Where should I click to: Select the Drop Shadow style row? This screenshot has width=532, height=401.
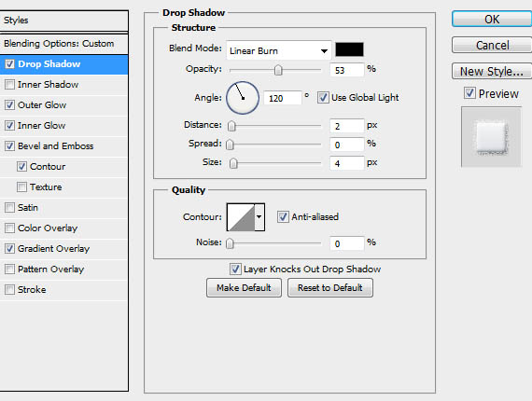[x=64, y=64]
